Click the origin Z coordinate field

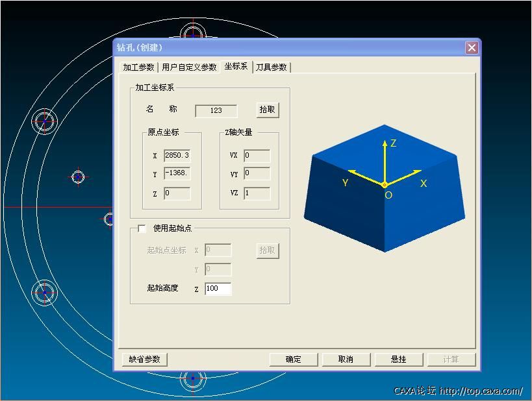[177, 193]
